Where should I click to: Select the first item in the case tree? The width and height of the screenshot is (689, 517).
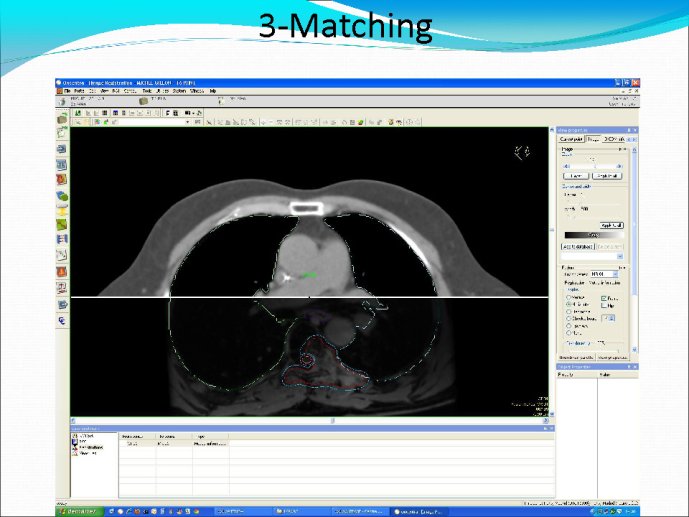tap(83, 436)
